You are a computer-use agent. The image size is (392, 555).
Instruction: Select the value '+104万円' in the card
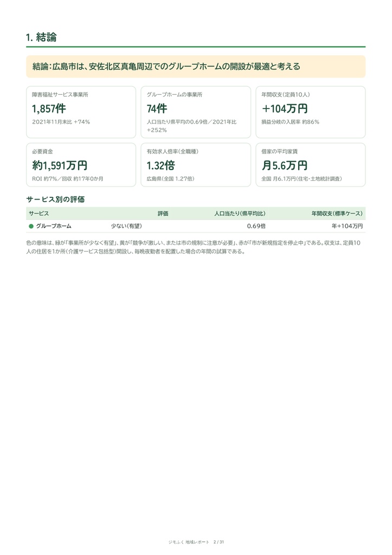click(x=285, y=108)
